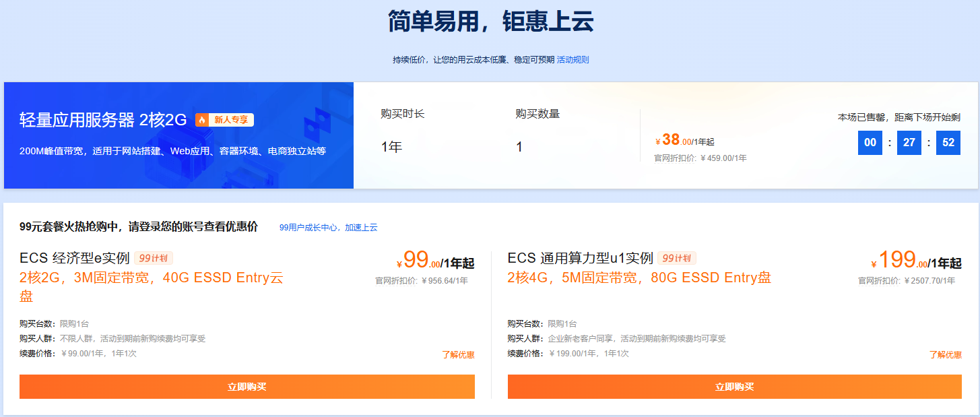
Task: Click the 续费价格 ￥99.00/1年 line
Action: coord(78,354)
